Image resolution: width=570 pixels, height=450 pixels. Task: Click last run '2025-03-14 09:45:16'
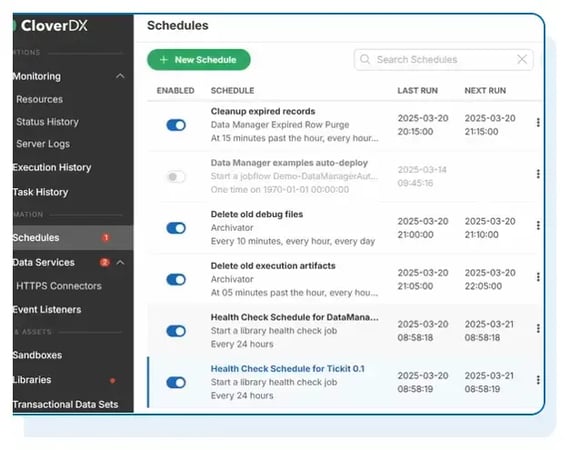click(x=422, y=176)
